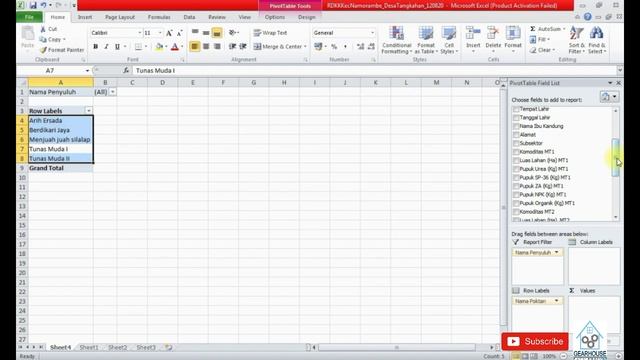Click the Save icon in quick access toolbar

[x=33, y=5]
